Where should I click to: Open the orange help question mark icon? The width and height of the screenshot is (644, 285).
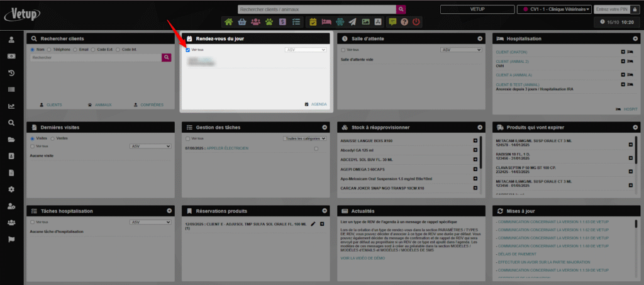[x=404, y=22]
